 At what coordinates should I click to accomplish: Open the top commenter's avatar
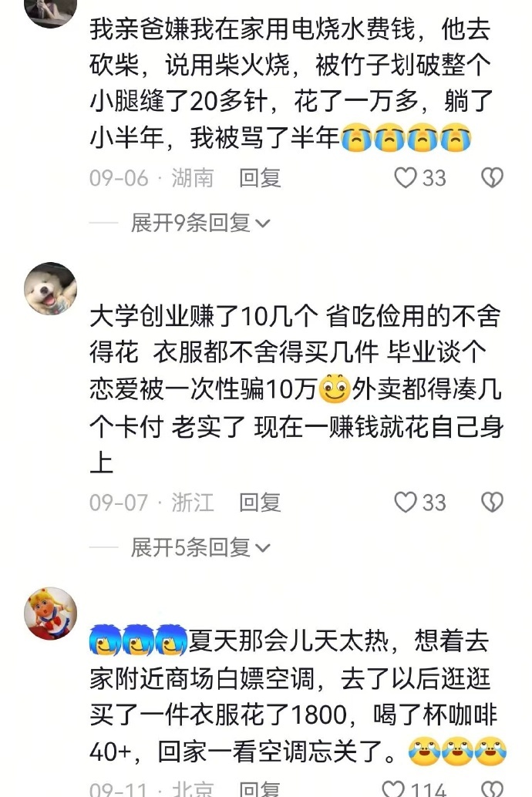(50, 12)
